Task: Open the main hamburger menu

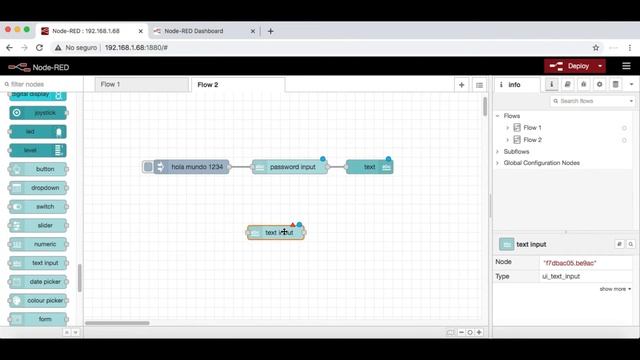Action: [x=626, y=66]
